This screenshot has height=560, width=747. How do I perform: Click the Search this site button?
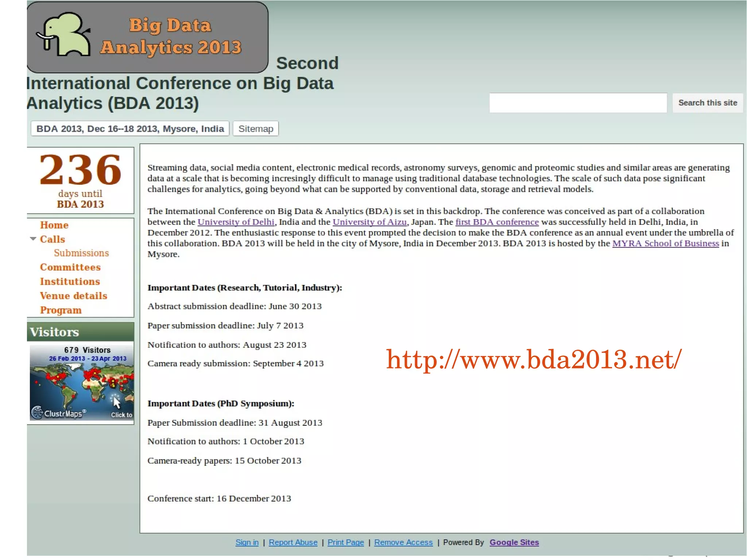pyautogui.click(x=708, y=103)
